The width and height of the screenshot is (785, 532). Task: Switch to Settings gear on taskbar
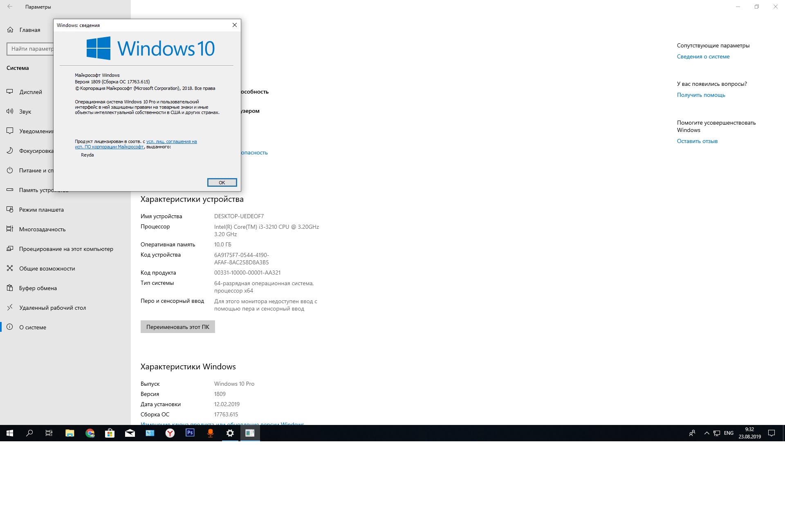coord(230,433)
